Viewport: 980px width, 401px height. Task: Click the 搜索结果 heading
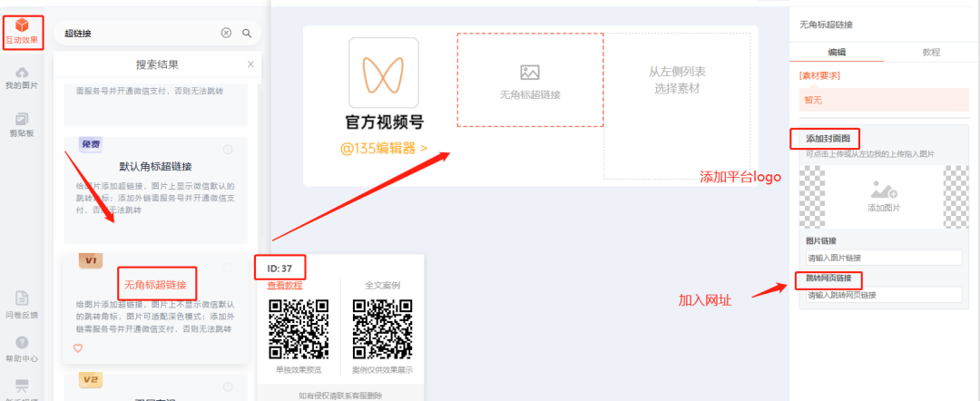tap(158, 64)
